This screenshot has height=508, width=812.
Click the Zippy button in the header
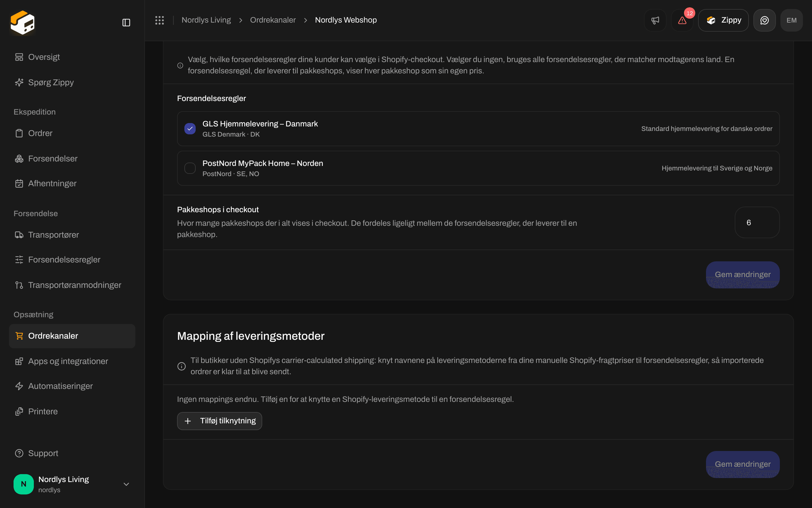tap(723, 20)
